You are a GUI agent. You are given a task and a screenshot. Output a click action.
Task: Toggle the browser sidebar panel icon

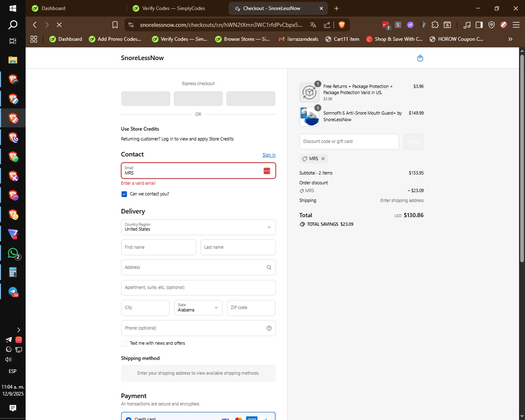479,25
